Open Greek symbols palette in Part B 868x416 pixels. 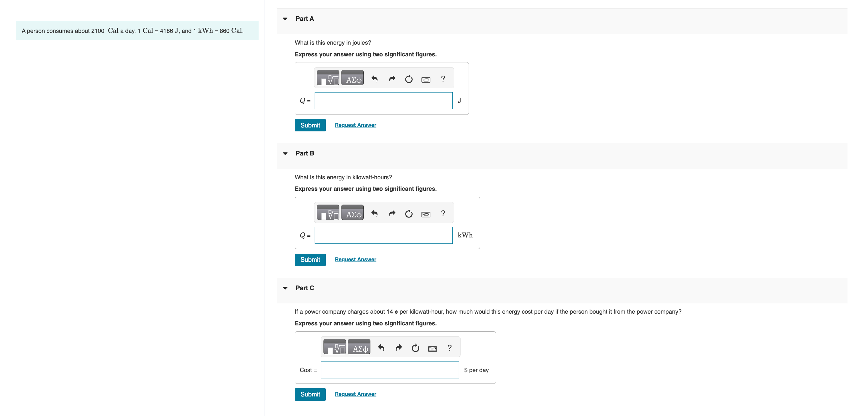(x=352, y=213)
